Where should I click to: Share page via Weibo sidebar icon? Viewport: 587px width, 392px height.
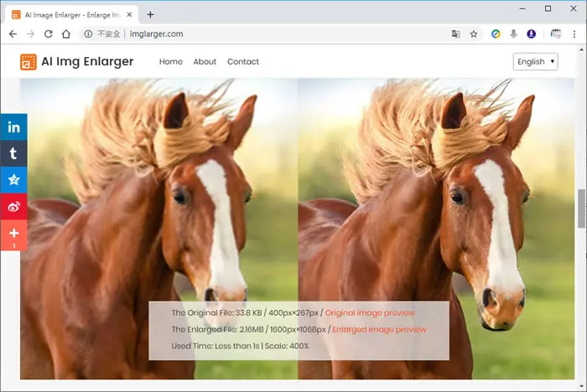[13, 207]
